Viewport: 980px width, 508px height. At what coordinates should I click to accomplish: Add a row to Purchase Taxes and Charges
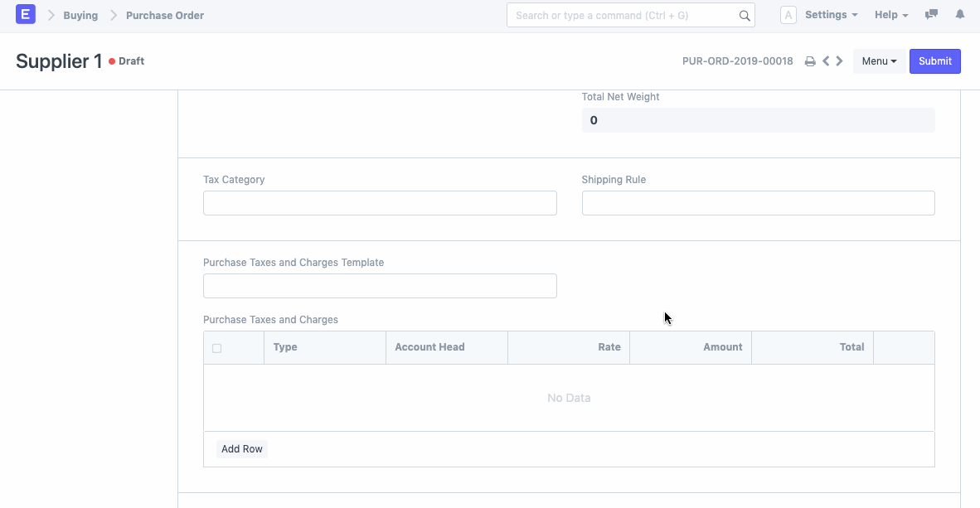coord(241,448)
